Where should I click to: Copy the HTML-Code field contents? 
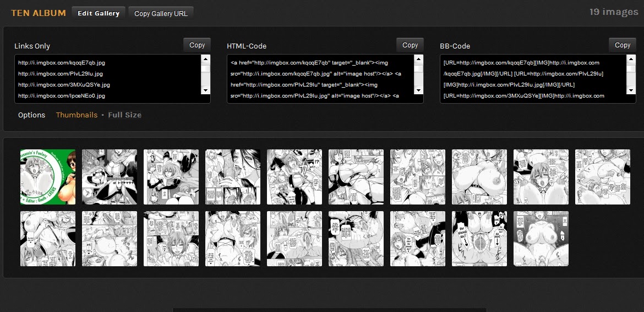pos(410,45)
